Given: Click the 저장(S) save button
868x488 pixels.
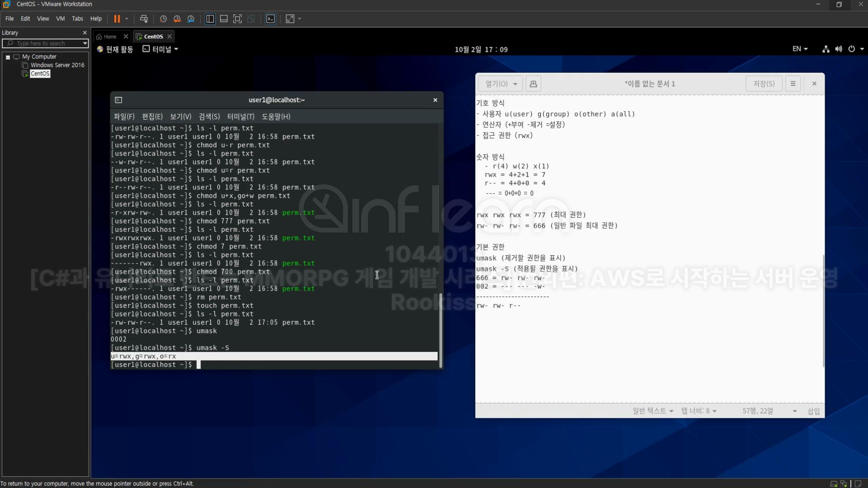Looking at the screenshot, I should (x=764, y=84).
